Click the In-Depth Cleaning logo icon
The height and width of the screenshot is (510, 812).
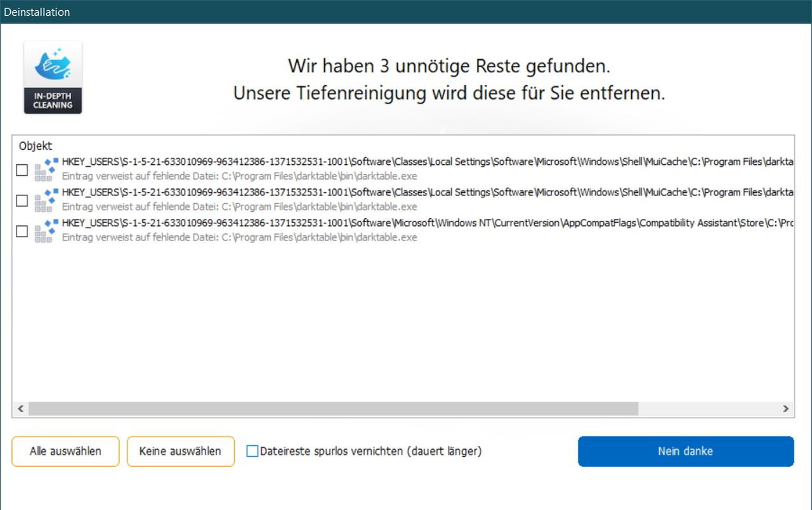click(53, 77)
